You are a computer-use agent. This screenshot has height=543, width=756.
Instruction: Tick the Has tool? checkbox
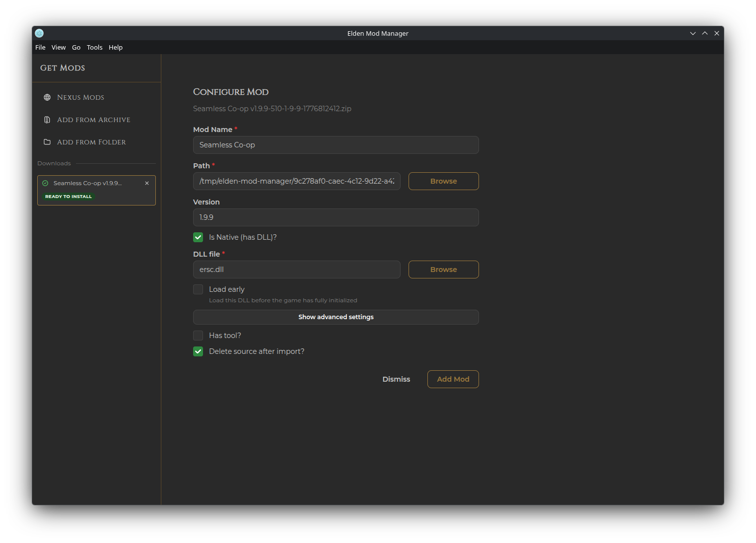click(198, 336)
